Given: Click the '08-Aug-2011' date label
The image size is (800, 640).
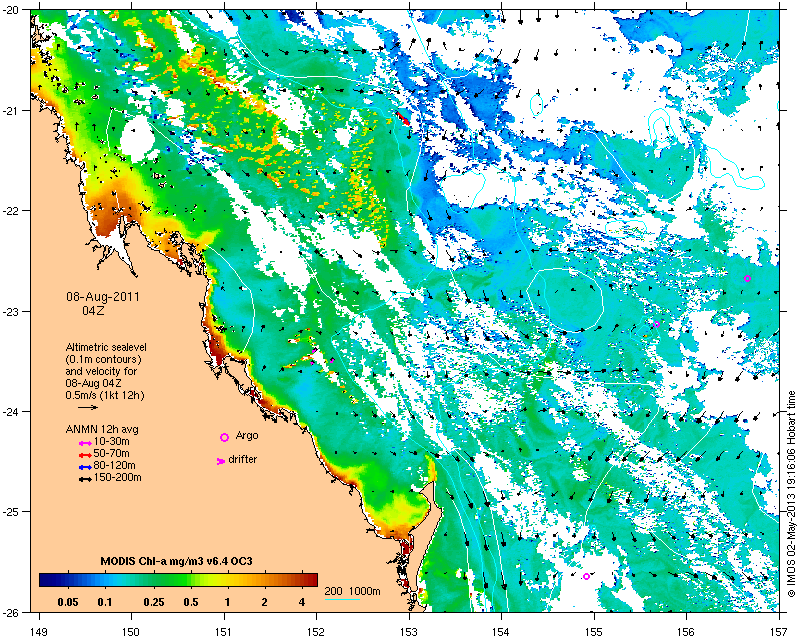Looking at the screenshot, I should pyautogui.click(x=103, y=297).
